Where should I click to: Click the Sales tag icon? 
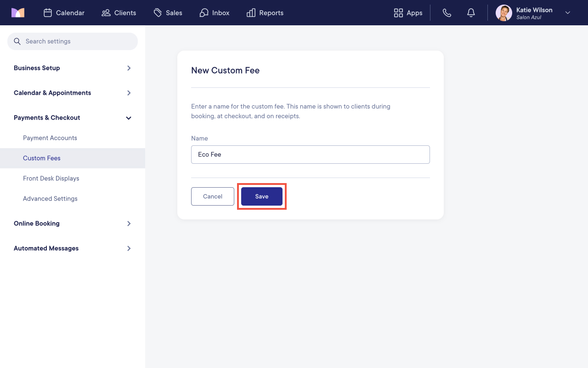tap(158, 13)
